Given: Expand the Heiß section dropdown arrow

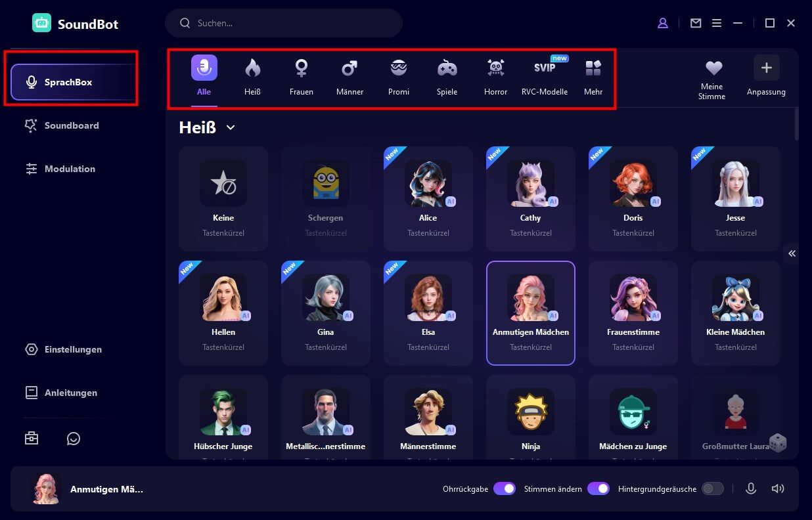Looking at the screenshot, I should point(231,127).
